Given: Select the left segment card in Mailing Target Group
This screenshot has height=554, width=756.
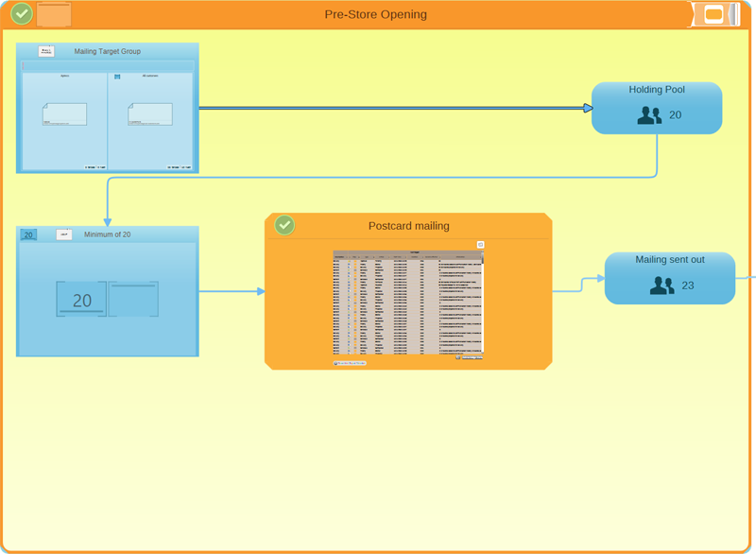Looking at the screenshot, I should coord(64,114).
